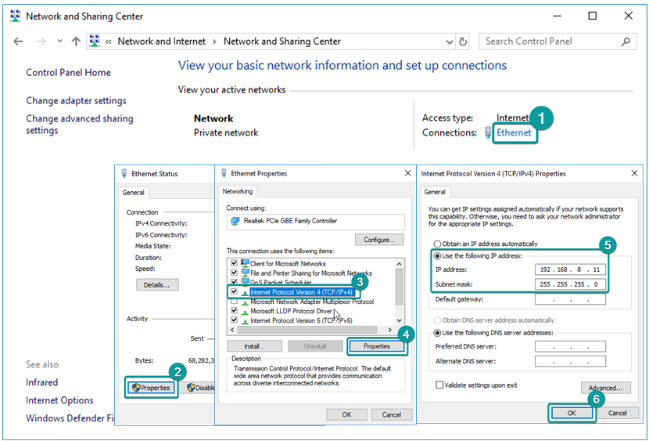Select Use the following DNS server addresses
This screenshot has height=441, width=650.
tap(437, 332)
